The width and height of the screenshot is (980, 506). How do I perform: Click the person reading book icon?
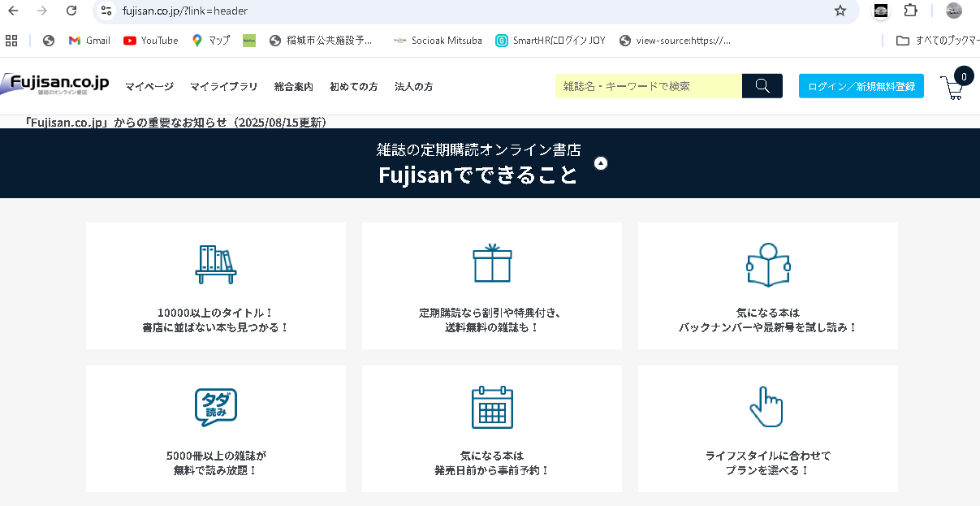point(768,264)
